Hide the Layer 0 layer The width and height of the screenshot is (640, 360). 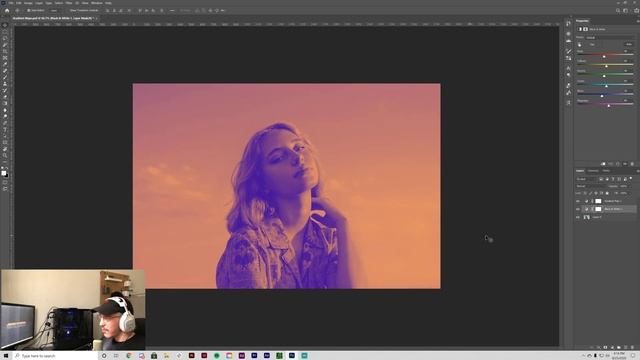click(x=578, y=217)
